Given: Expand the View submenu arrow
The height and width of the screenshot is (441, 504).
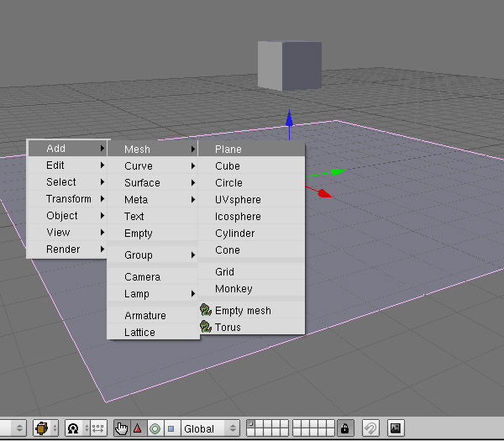Looking at the screenshot, I should point(102,232).
